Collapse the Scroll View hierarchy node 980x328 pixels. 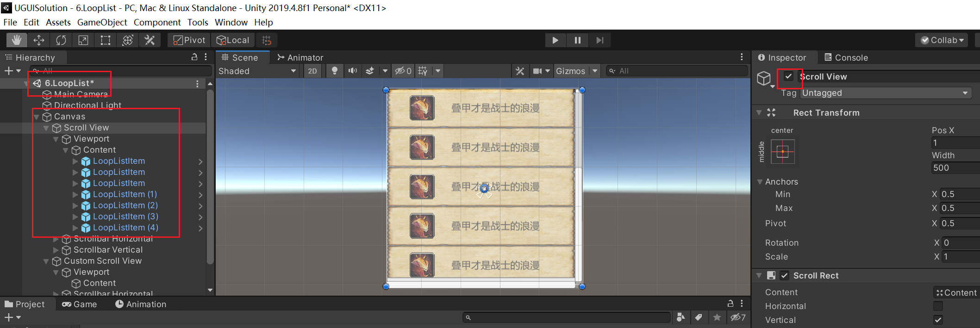[x=46, y=128]
